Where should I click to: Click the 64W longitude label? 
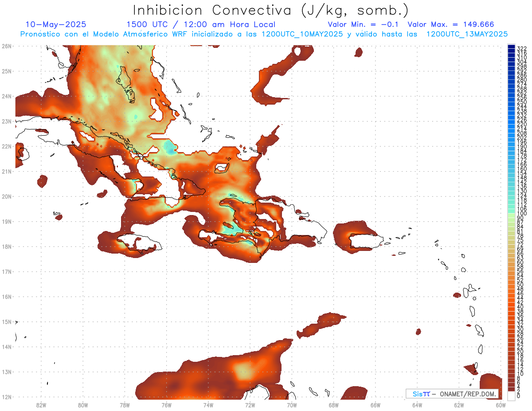[x=417, y=405]
